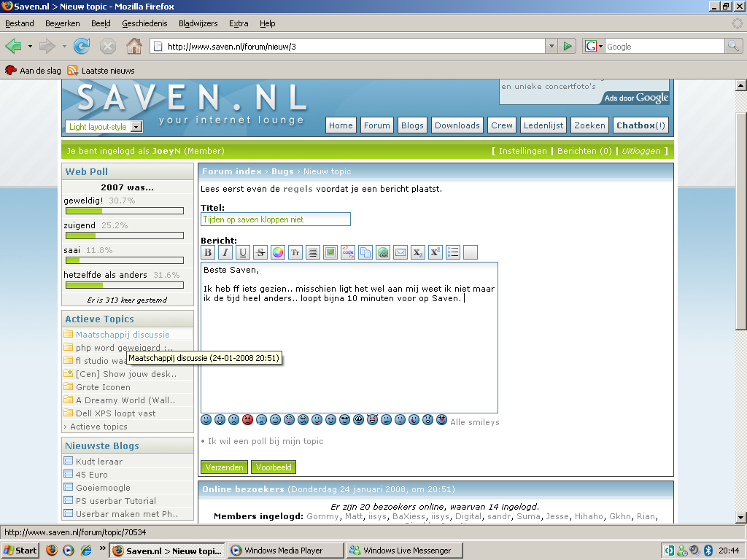The width and height of the screenshot is (747, 560).
Task: Go to the Forum nav tab
Action: tap(377, 125)
